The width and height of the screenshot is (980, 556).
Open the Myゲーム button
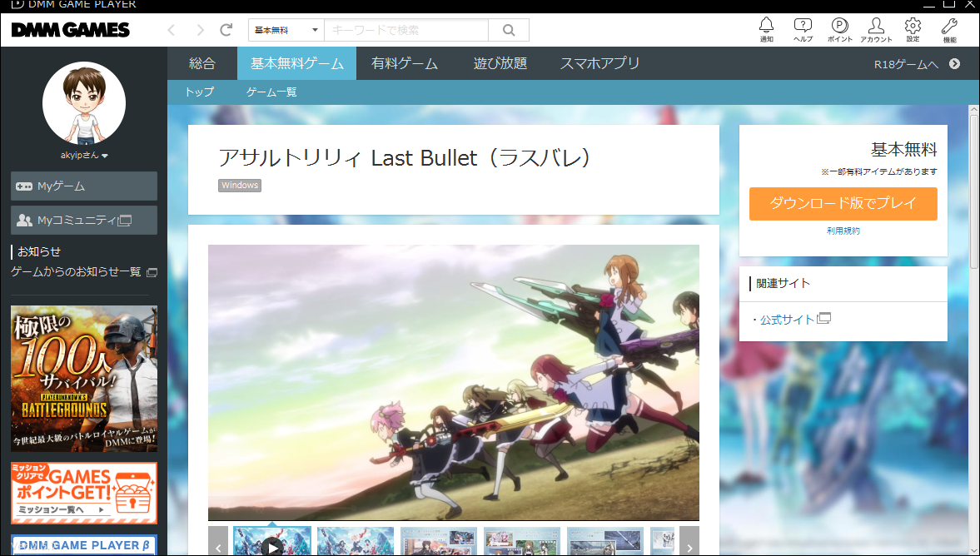(x=84, y=186)
